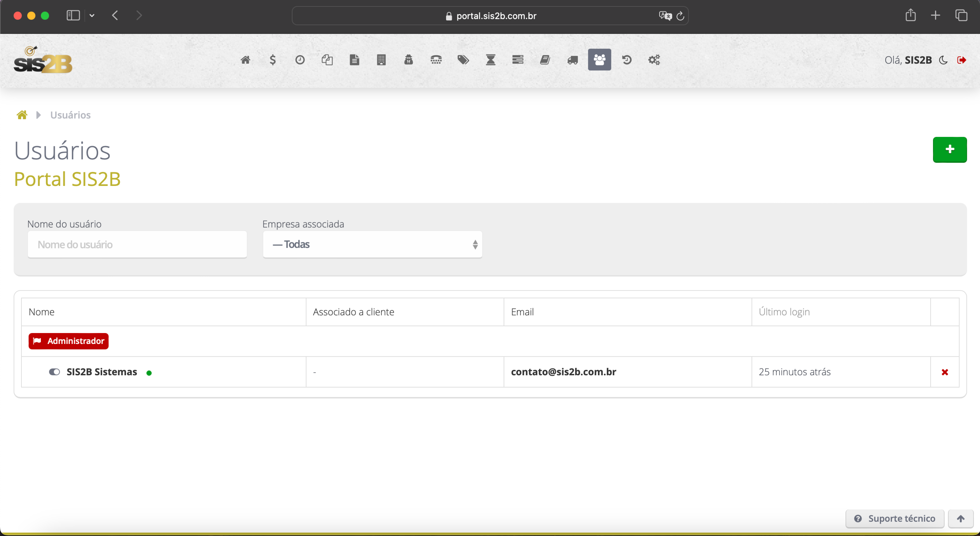Open the dollar sign financial section
This screenshot has height=536, width=980.
click(272, 60)
